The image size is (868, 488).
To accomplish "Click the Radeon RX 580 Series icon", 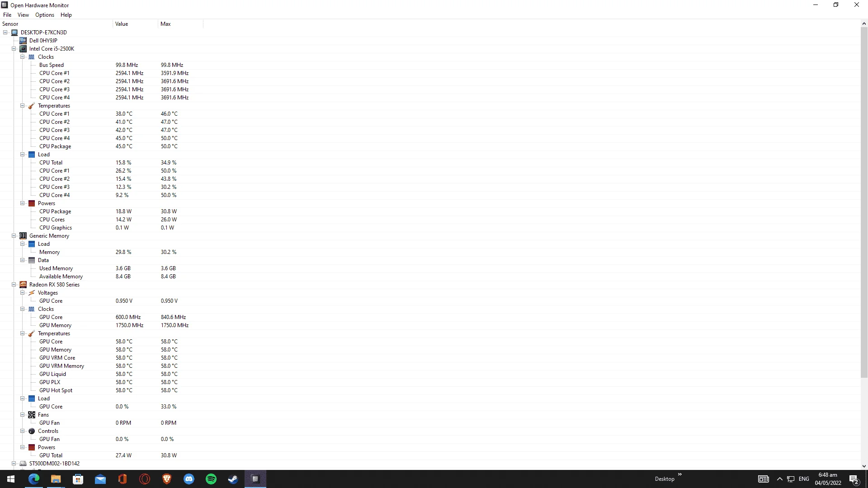I will 23,285.
